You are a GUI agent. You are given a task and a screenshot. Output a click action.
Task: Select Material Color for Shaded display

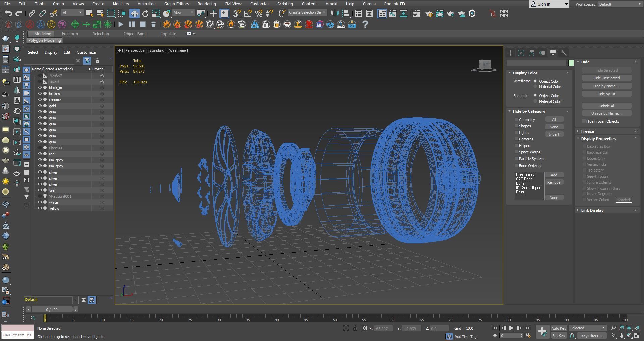pos(535,101)
